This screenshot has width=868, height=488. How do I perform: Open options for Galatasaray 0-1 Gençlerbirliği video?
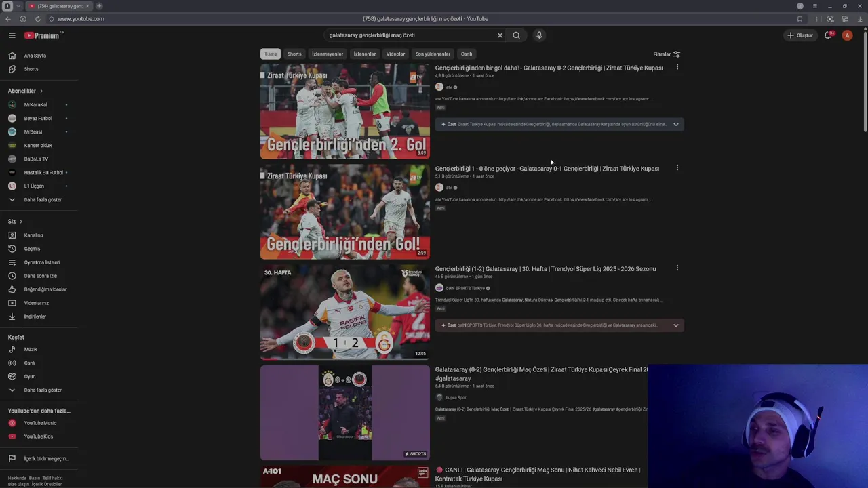pyautogui.click(x=677, y=167)
